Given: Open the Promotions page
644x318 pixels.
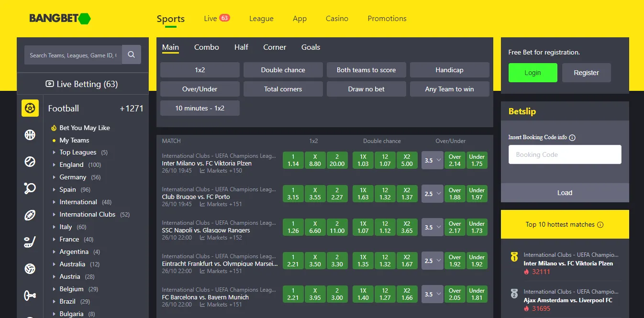Looking at the screenshot, I should (x=387, y=19).
